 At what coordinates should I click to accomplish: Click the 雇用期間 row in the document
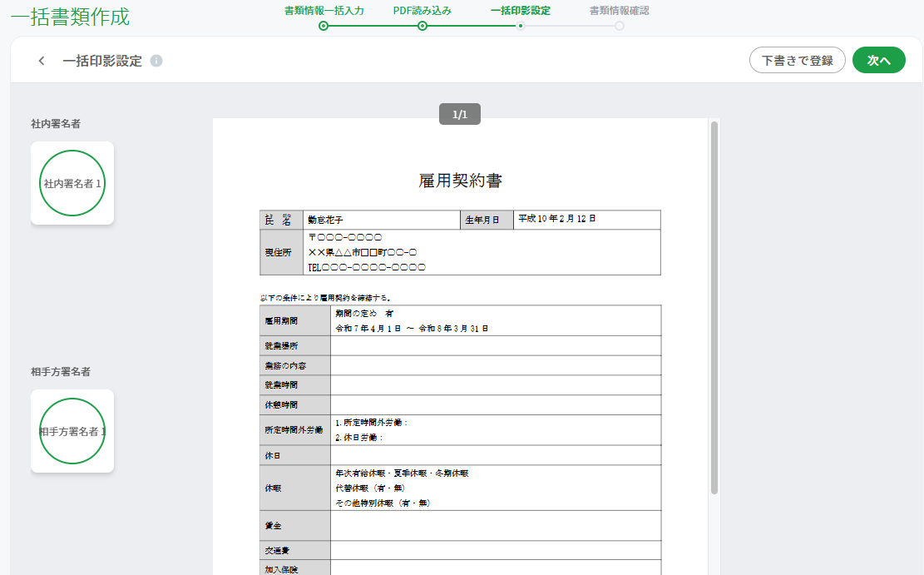pos(460,321)
